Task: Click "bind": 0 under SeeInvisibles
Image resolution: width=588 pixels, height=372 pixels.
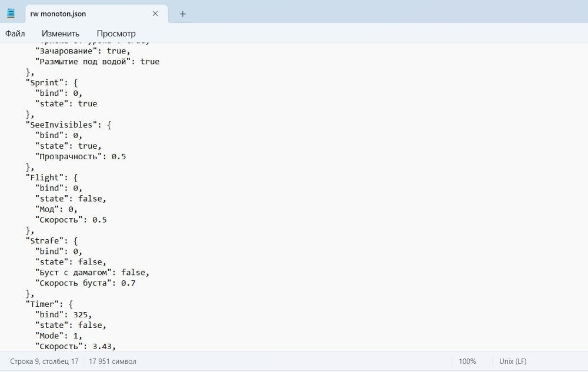Action: point(58,135)
